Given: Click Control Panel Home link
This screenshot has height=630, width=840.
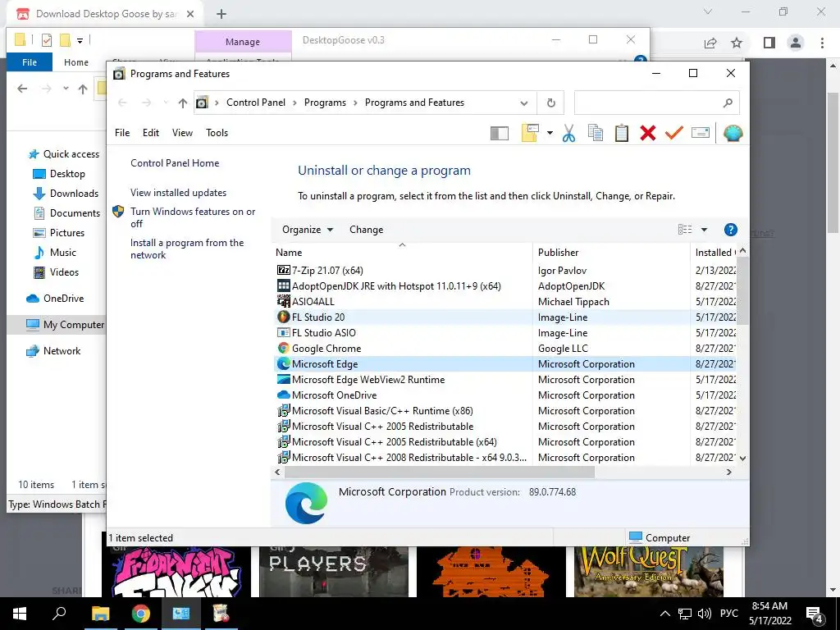Looking at the screenshot, I should pos(175,163).
